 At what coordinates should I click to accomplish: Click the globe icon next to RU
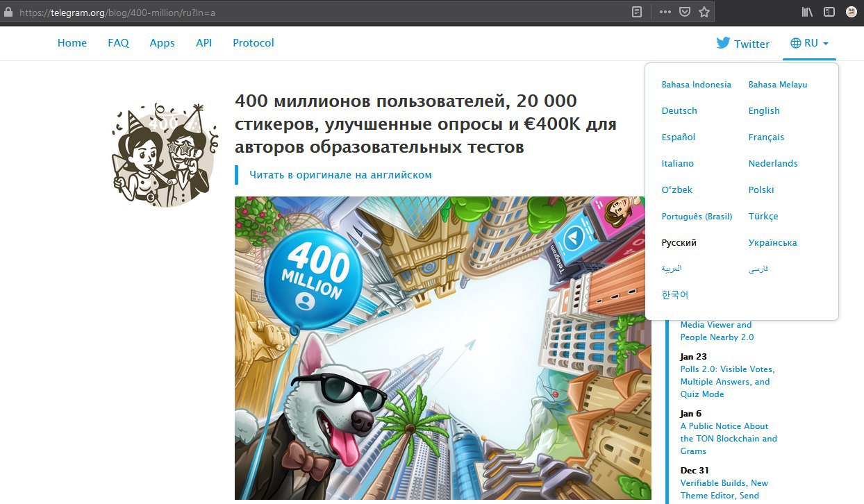796,43
